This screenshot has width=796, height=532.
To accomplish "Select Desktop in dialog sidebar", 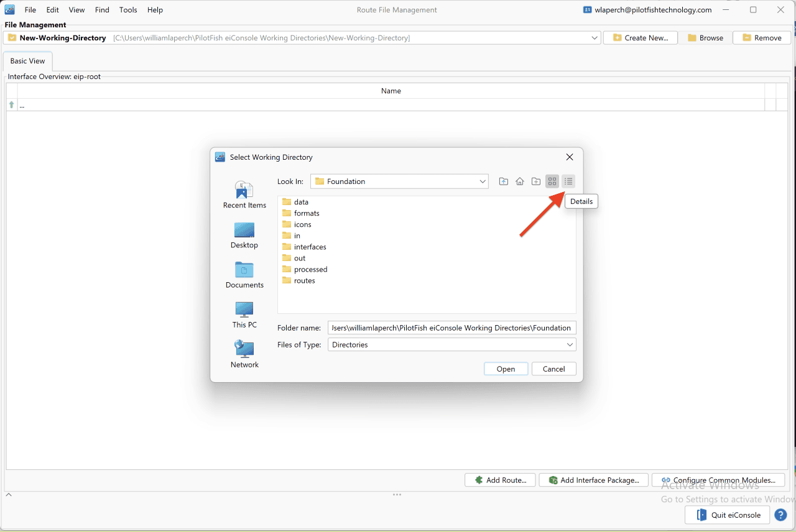I will 244,236.
